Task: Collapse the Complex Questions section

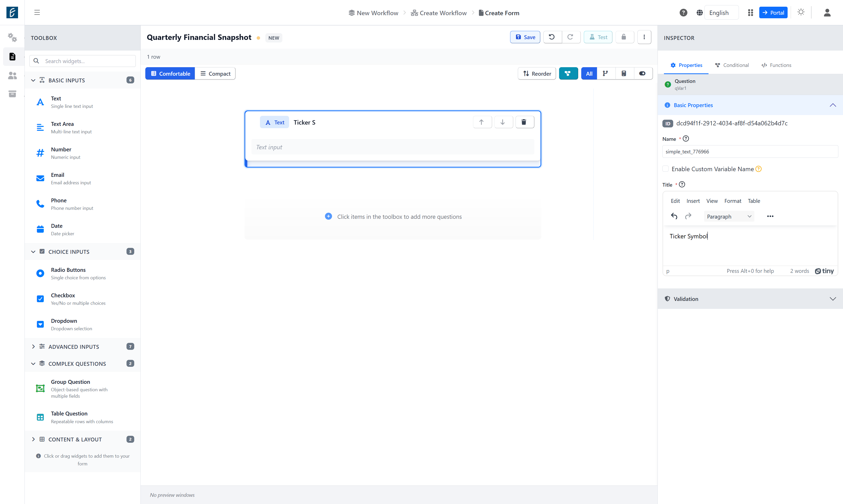Action: 83,363
